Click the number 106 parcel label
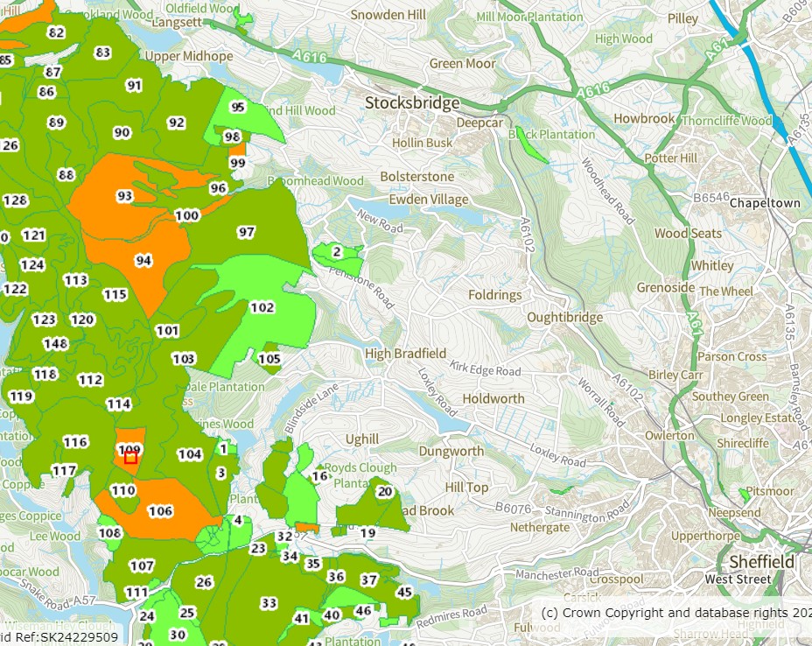Viewport: 812px width, 646px height. click(x=160, y=510)
